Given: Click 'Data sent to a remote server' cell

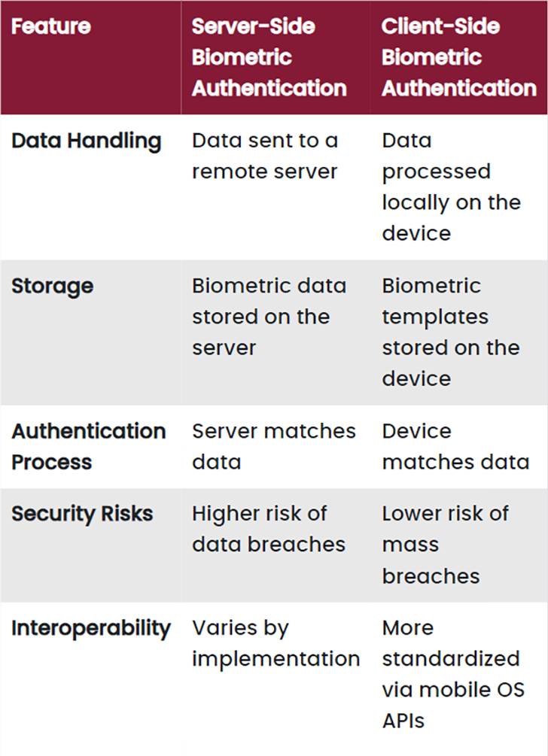Looking at the screenshot, I should point(265,156).
